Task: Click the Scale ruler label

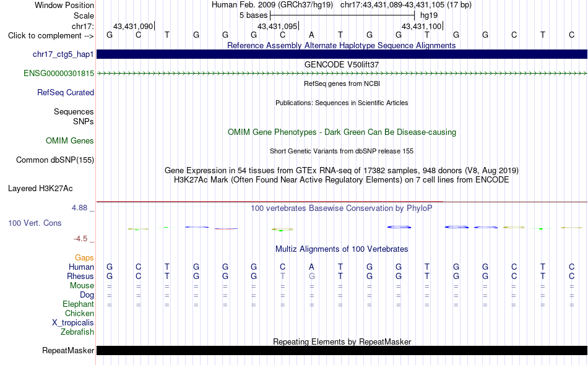Action: (x=84, y=15)
